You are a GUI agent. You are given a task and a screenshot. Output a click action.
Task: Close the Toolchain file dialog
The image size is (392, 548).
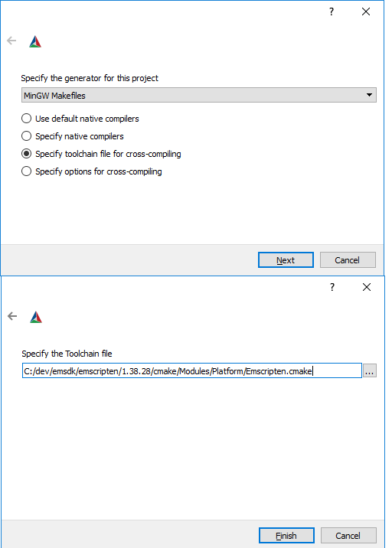click(x=367, y=287)
